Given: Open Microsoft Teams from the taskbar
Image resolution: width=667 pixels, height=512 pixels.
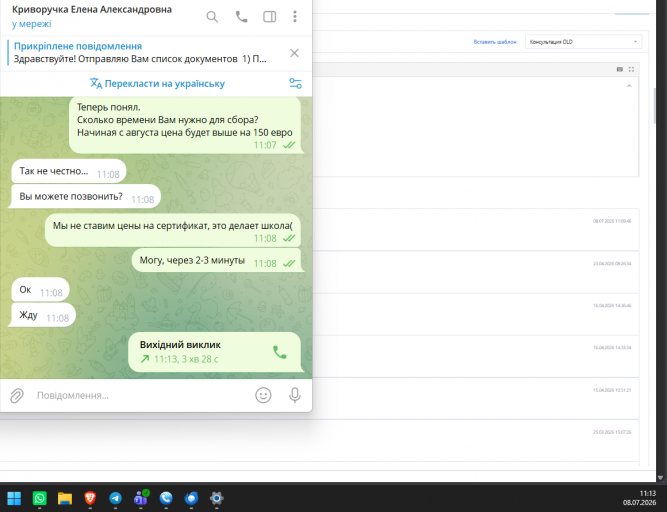Looking at the screenshot, I should tap(140, 498).
